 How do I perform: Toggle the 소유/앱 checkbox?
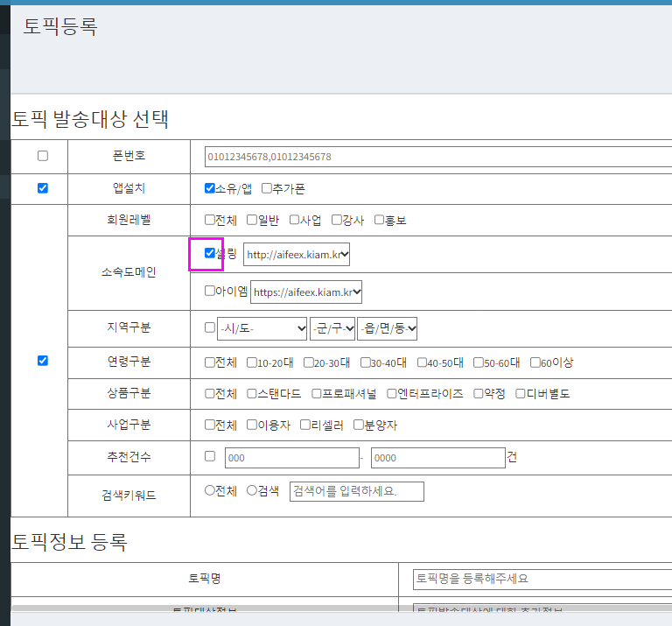click(x=210, y=187)
